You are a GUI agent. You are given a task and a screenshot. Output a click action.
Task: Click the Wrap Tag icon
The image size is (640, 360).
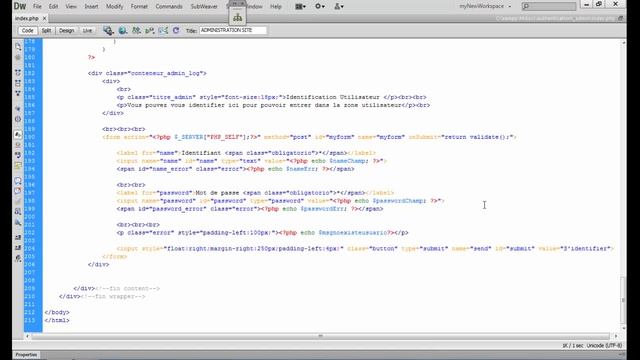(18, 201)
